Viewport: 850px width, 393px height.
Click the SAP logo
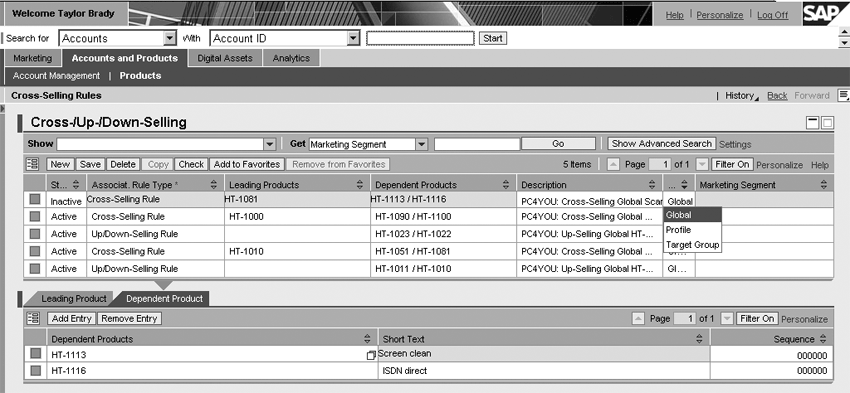pyautogui.click(x=826, y=14)
